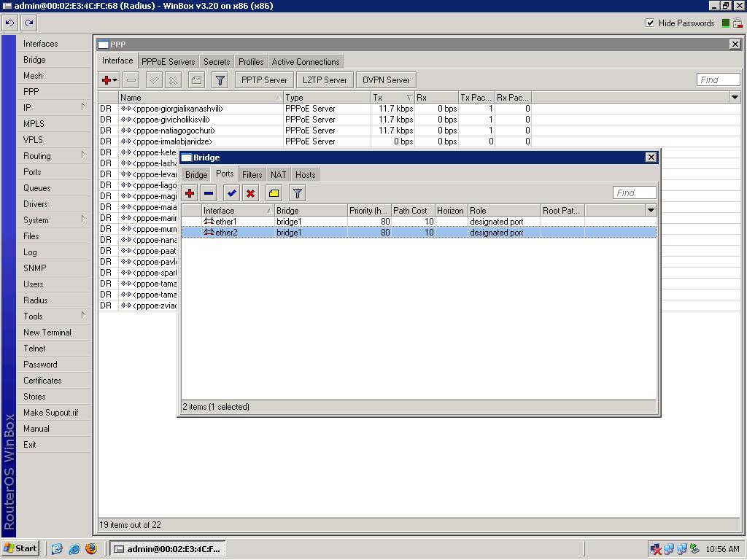Viewport: 747px width, 560px height.
Task: Click the WinBox taskbar button
Action: coord(168,549)
